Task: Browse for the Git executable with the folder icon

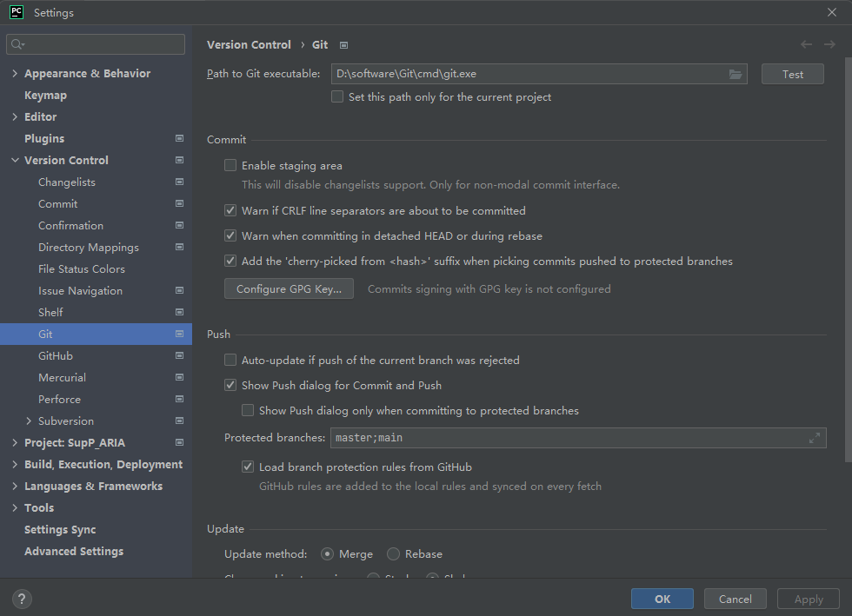Action: click(x=736, y=74)
